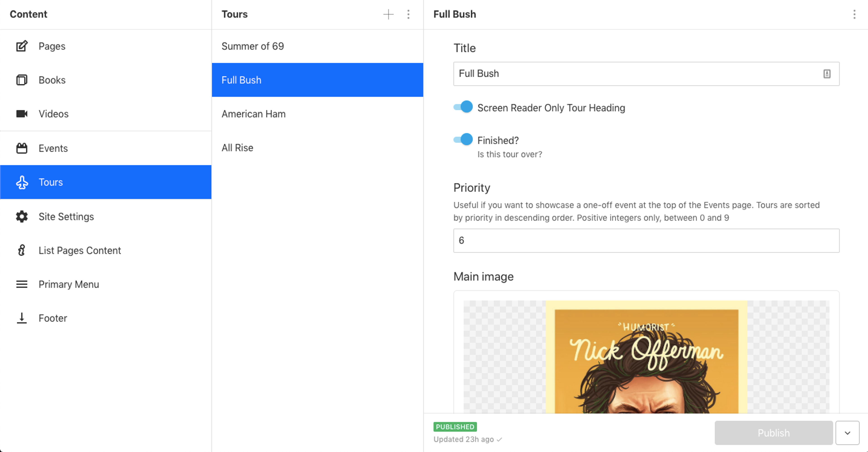Viewport: 868px width, 452px height.
Task: Click the Pages pencil-edit icon
Action: pyautogui.click(x=22, y=46)
